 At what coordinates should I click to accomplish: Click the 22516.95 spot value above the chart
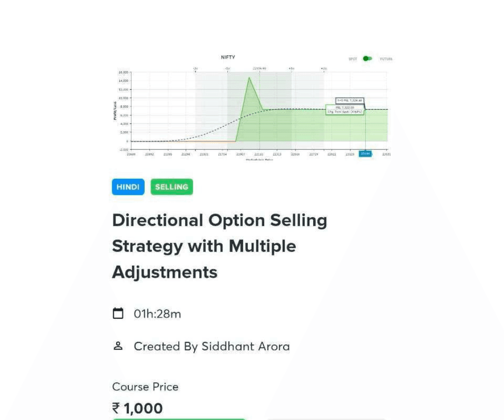coord(259,68)
